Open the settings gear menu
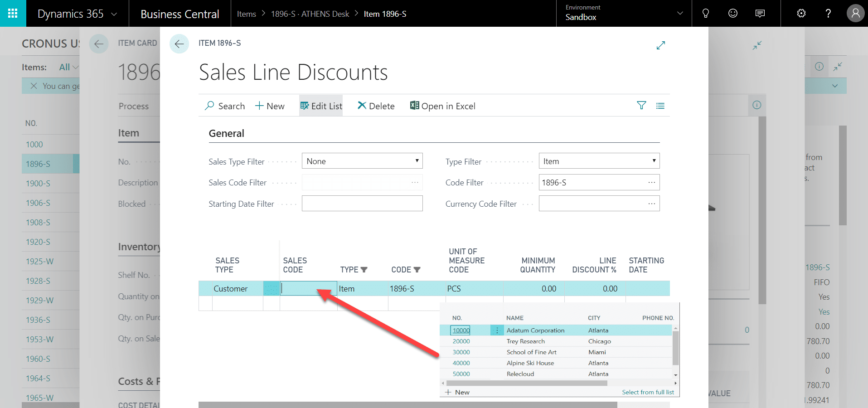 (800, 13)
